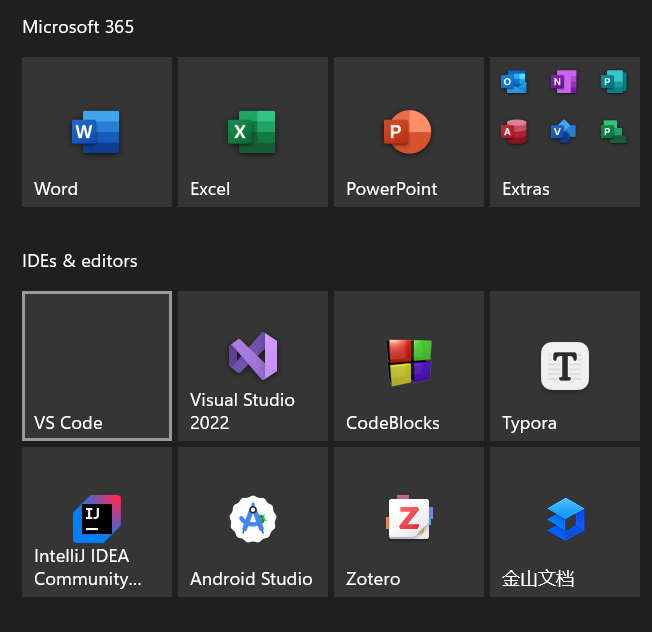
Task: Open the Zotero tile
Action: [409, 522]
